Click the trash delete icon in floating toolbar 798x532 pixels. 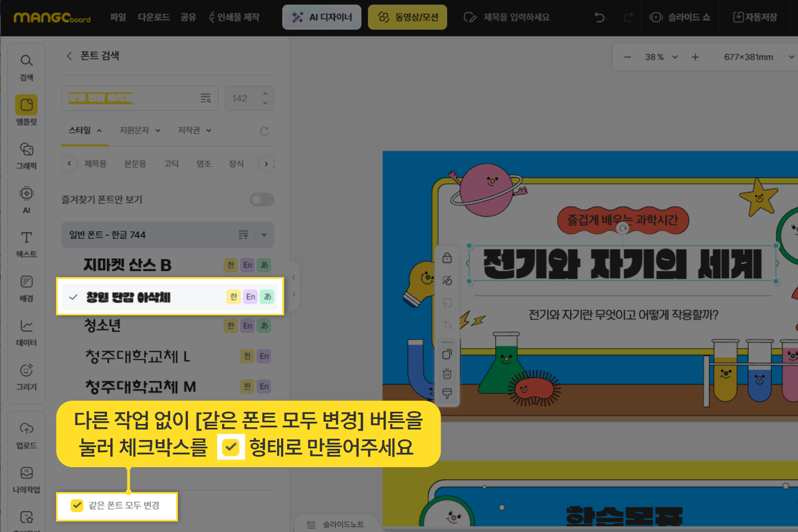tap(447, 374)
